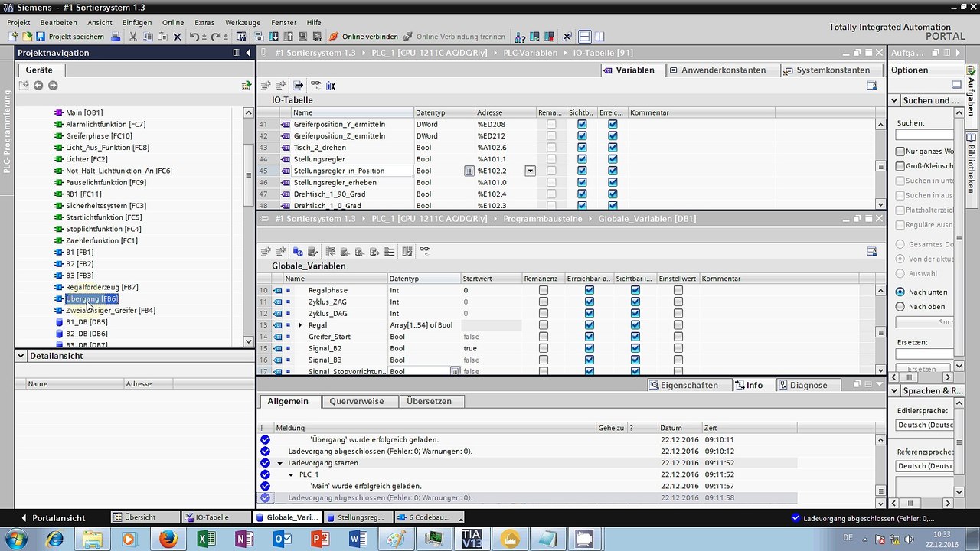
Task: Save the project with Projekt speichern
Action: point(70,37)
